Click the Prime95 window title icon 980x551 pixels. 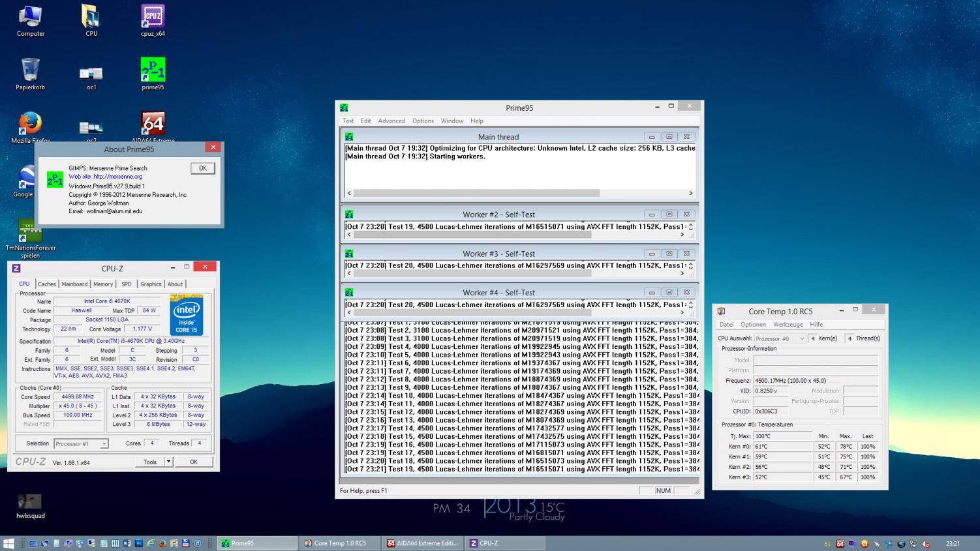(344, 108)
